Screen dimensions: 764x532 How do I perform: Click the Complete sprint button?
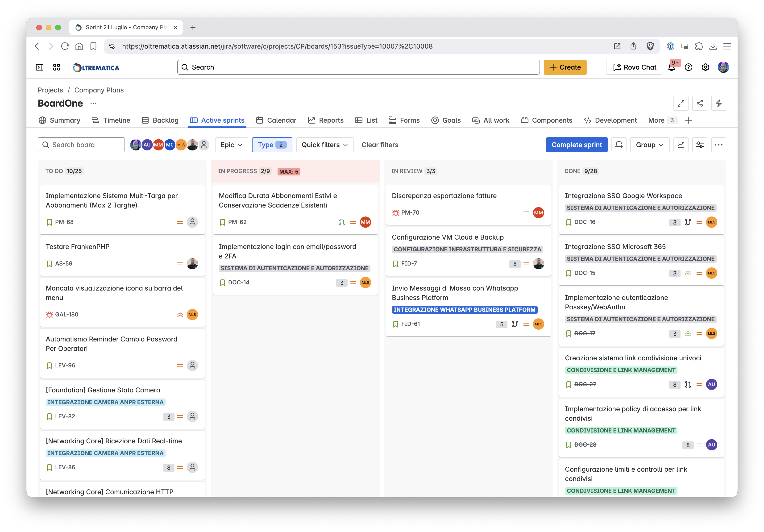point(576,145)
